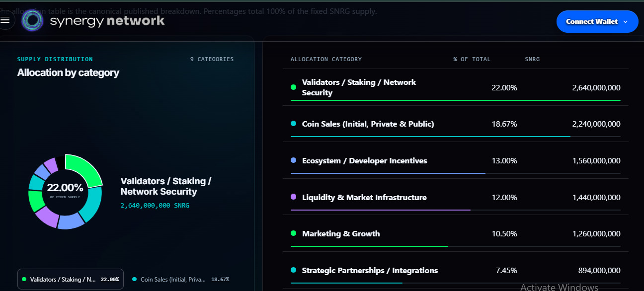Image resolution: width=644 pixels, height=291 pixels.
Task: Click the blue dot beside Ecosystem row
Action: (x=293, y=160)
